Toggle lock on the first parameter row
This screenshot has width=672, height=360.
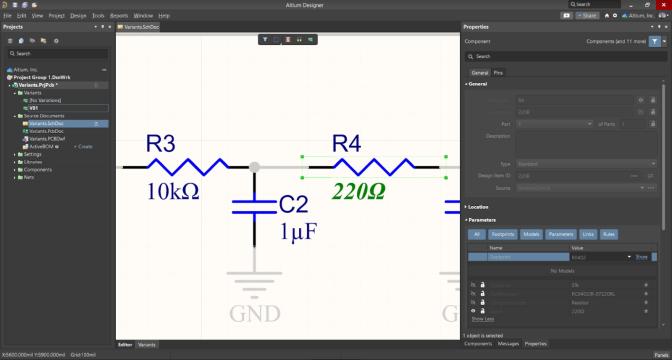(483, 285)
